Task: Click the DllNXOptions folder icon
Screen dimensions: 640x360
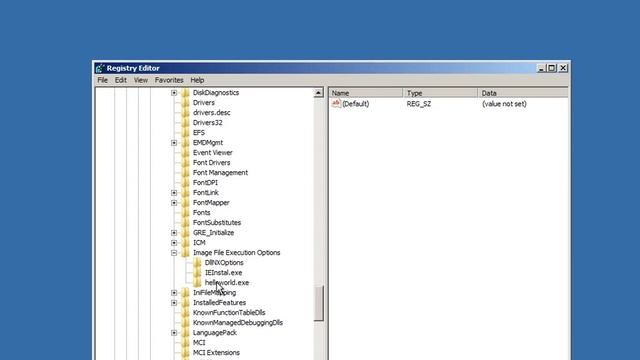Action: click(x=197, y=263)
